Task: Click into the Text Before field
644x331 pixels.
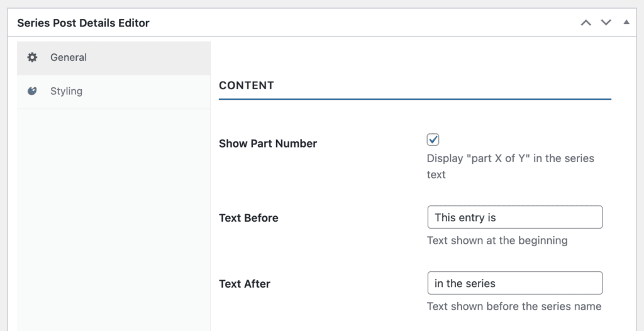Action: coord(514,217)
